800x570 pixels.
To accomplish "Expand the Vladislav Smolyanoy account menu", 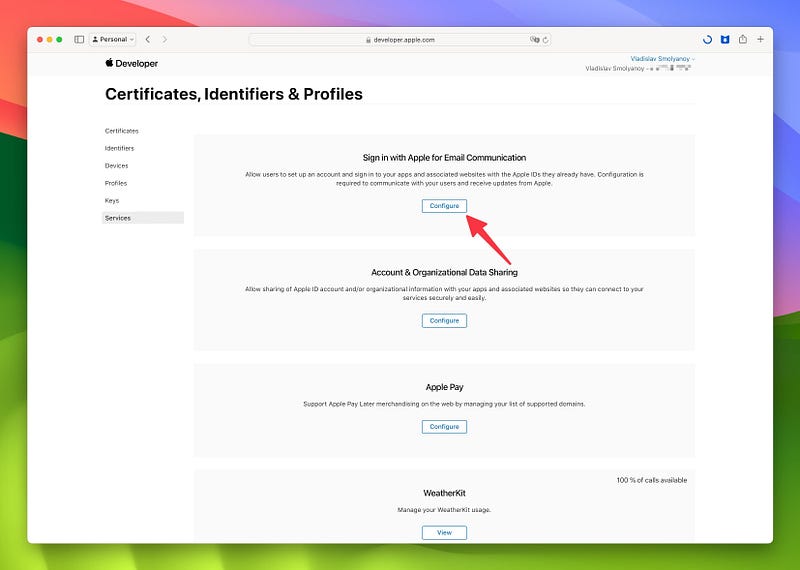I will 662,59.
